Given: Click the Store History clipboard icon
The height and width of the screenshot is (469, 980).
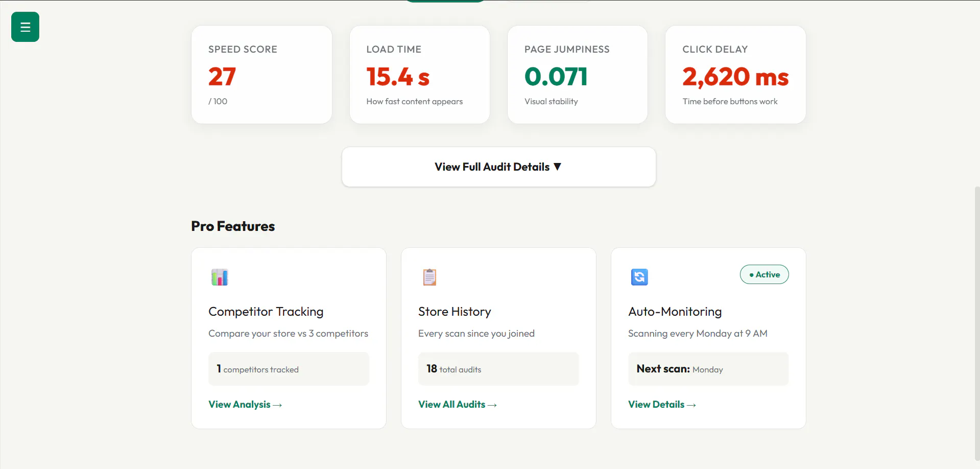Looking at the screenshot, I should 429,277.
